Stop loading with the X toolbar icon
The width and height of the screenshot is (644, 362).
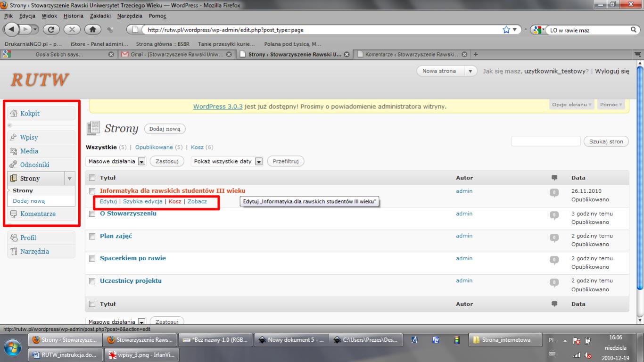coord(72,29)
